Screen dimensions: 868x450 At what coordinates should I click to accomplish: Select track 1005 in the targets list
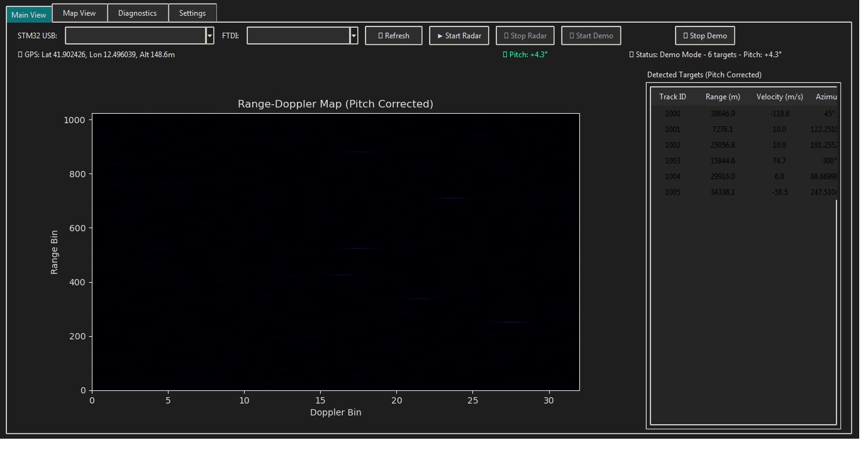[x=672, y=192]
